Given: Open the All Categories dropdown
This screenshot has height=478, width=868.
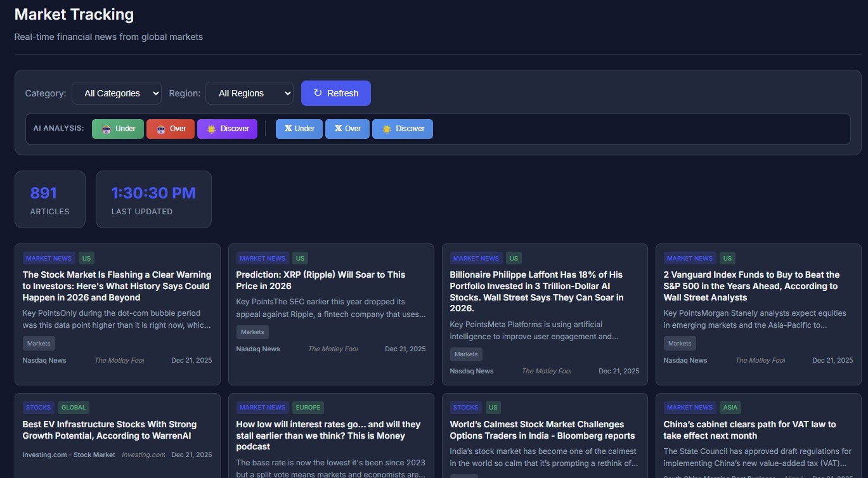Looking at the screenshot, I should click(117, 93).
